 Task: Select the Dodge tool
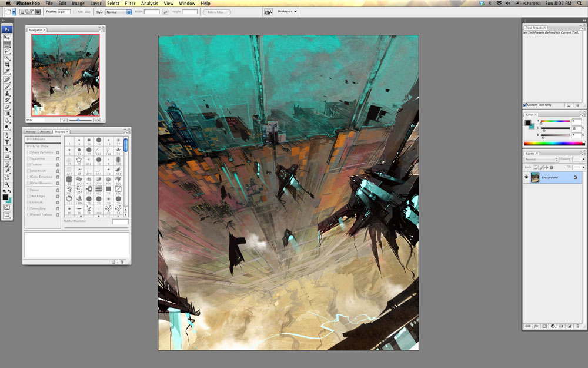click(x=6, y=127)
